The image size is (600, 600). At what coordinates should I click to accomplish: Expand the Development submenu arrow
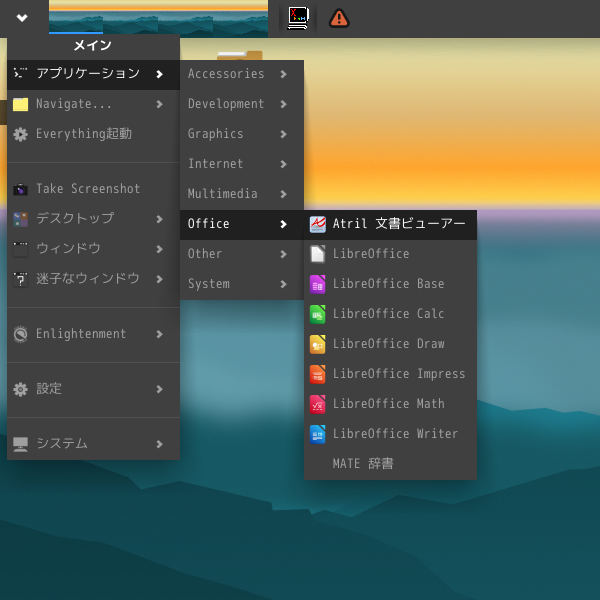pos(283,104)
